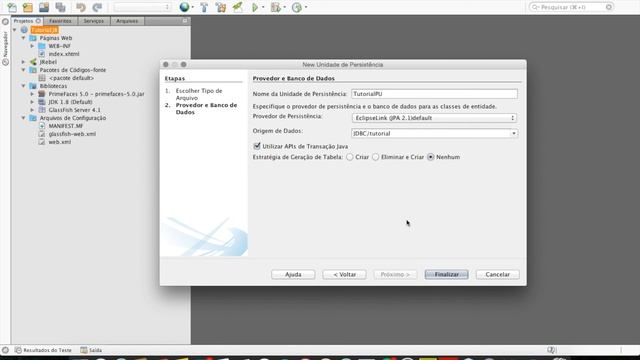Click the Debug Project toolbar icon

(276, 7)
